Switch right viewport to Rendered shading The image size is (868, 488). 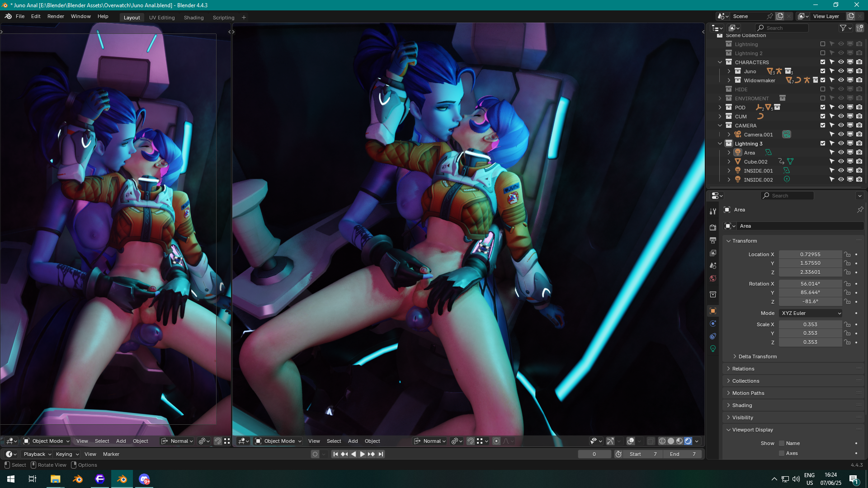point(688,441)
